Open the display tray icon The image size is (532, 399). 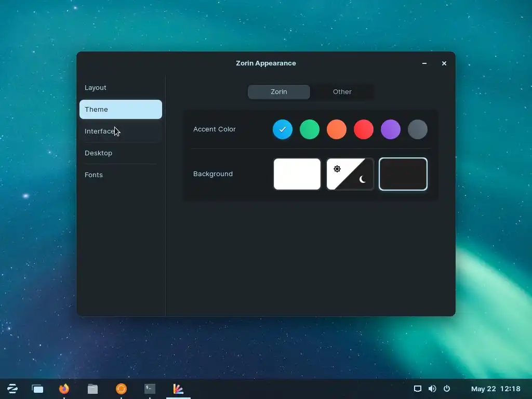click(418, 389)
